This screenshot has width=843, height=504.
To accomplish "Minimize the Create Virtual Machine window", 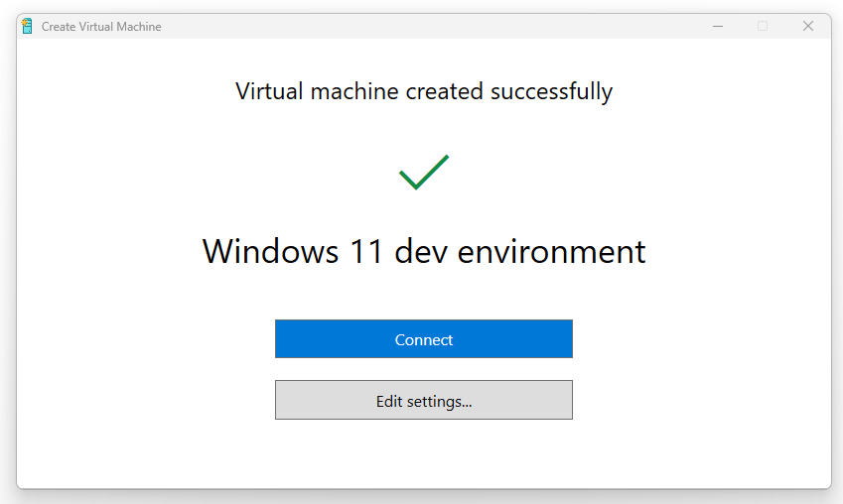I will [718, 26].
